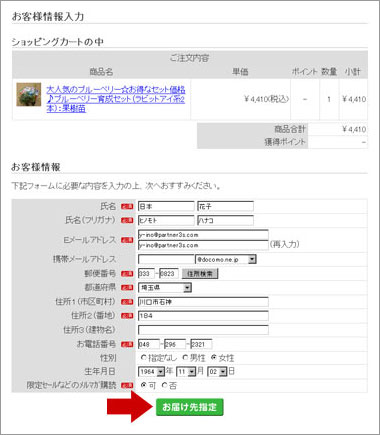Click the empty 住所3 building name field
The image size is (380, 435).
point(203,330)
